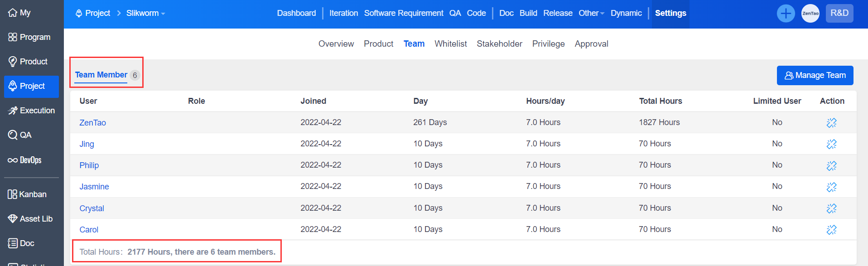Expand the Other menu dropdown

coord(591,13)
